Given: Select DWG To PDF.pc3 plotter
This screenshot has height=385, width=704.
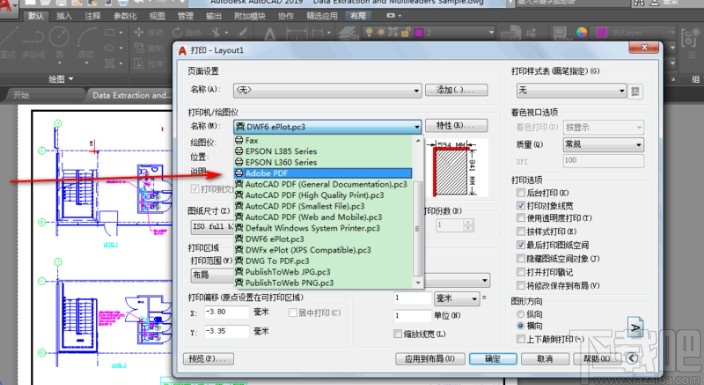Looking at the screenshot, I should [x=322, y=261].
